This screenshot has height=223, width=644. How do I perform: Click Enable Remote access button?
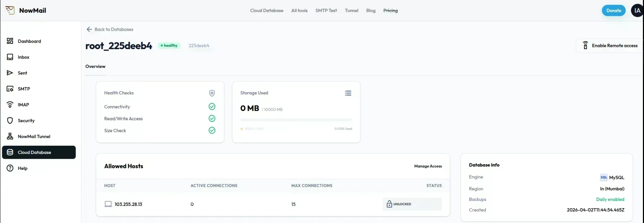(x=610, y=46)
